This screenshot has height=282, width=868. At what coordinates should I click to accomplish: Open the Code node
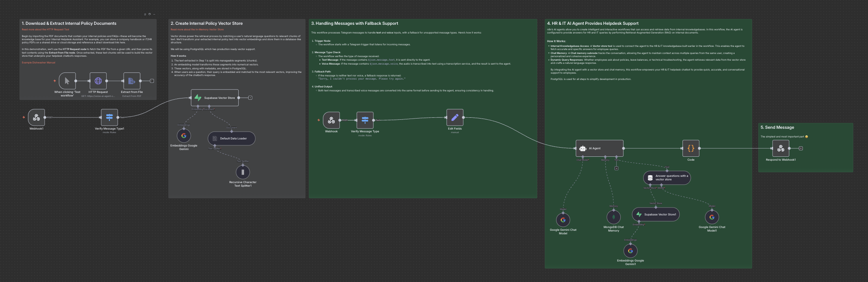pos(691,148)
